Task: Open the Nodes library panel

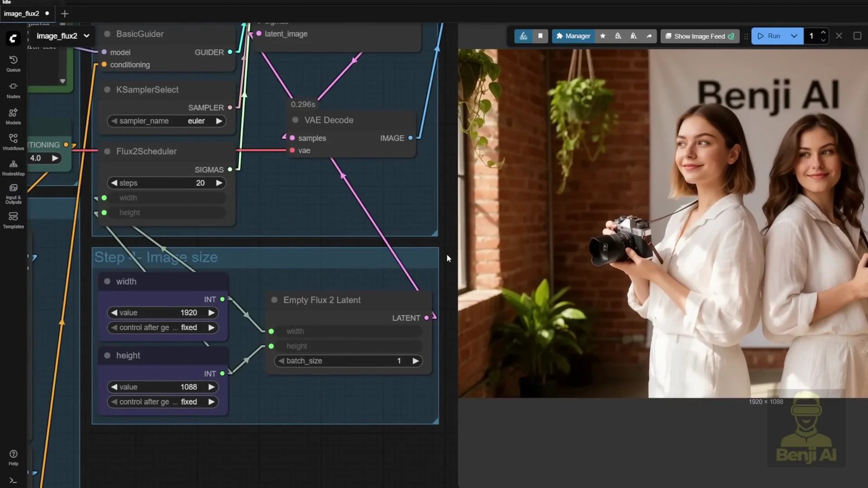Action: (13, 89)
